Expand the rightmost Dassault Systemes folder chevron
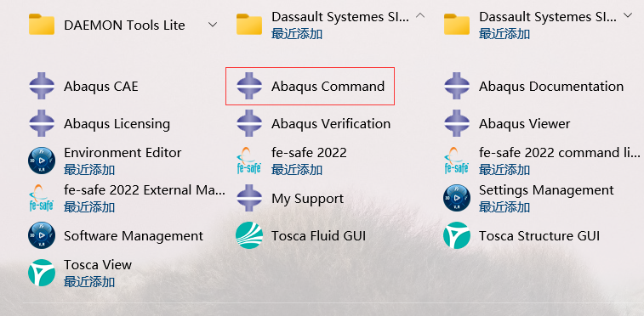 [628, 15]
